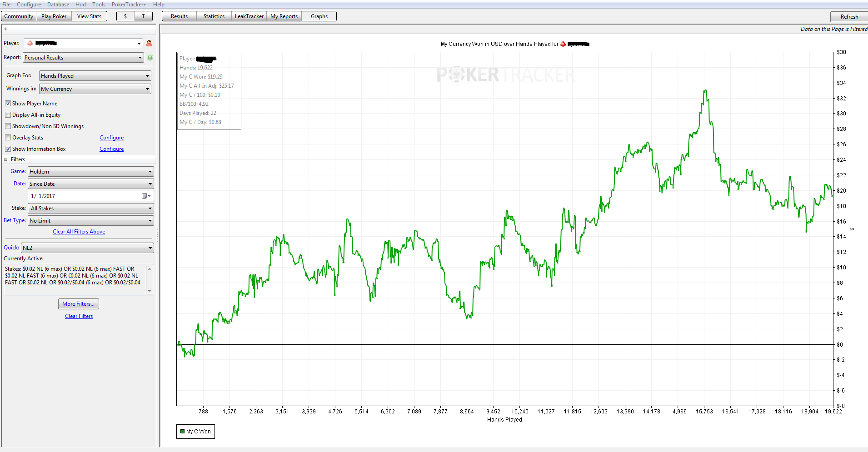
Task: Tick the Overlay Stats checkbox
Action: click(8, 138)
